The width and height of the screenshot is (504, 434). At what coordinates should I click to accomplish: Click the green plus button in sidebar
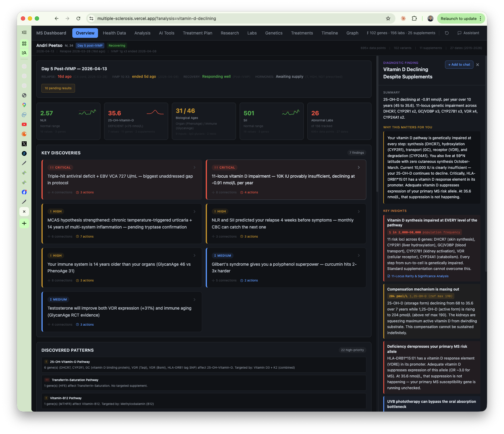coord(24,223)
